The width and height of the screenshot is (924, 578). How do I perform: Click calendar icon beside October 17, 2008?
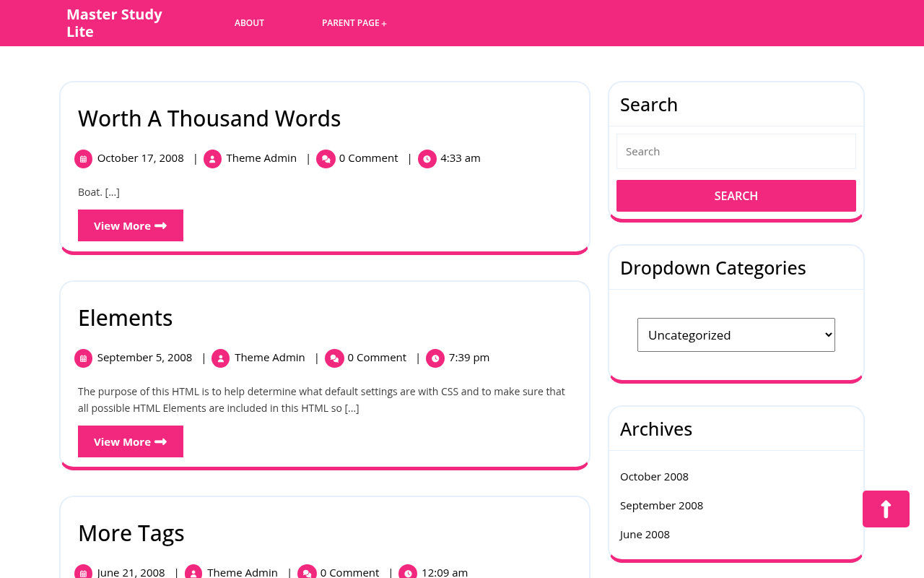pos(84,159)
